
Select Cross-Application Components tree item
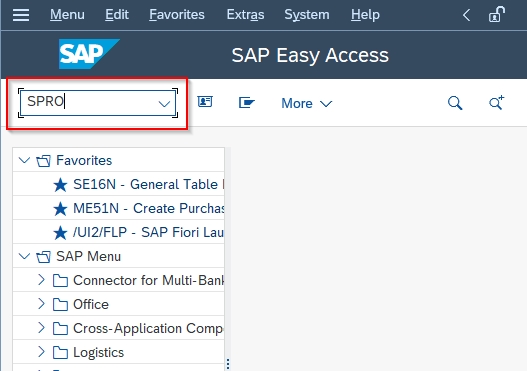(148, 328)
